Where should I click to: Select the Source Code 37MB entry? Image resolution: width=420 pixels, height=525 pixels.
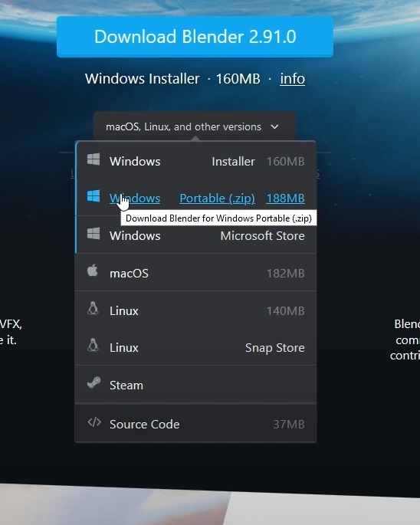(x=196, y=424)
